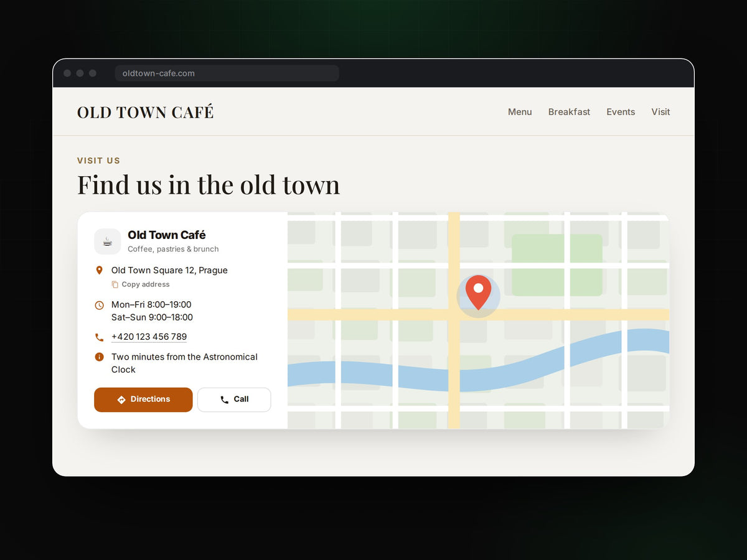Open the Menu navigation item
The height and width of the screenshot is (560, 747).
coord(520,112)
